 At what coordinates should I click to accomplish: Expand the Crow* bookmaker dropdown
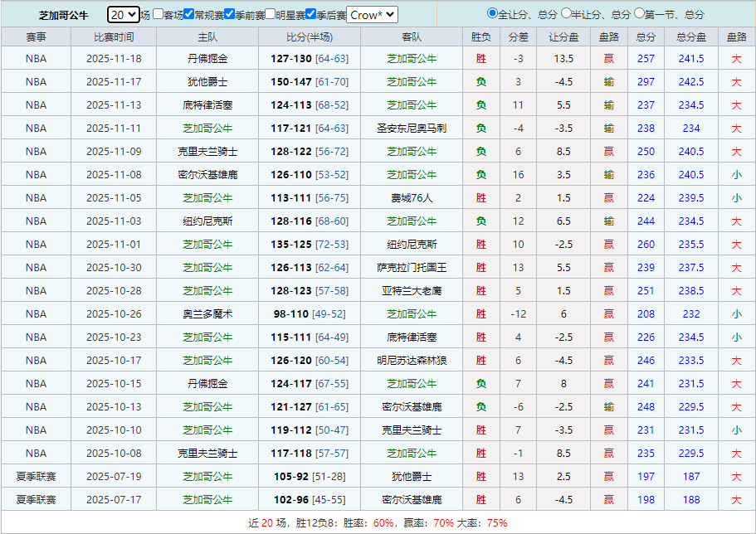[x=372, y=14]
